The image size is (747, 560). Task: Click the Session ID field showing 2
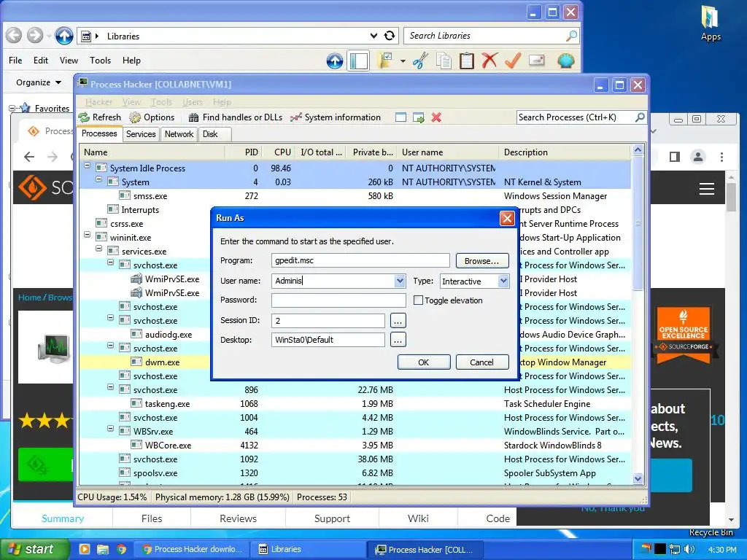tap(328, 321)
